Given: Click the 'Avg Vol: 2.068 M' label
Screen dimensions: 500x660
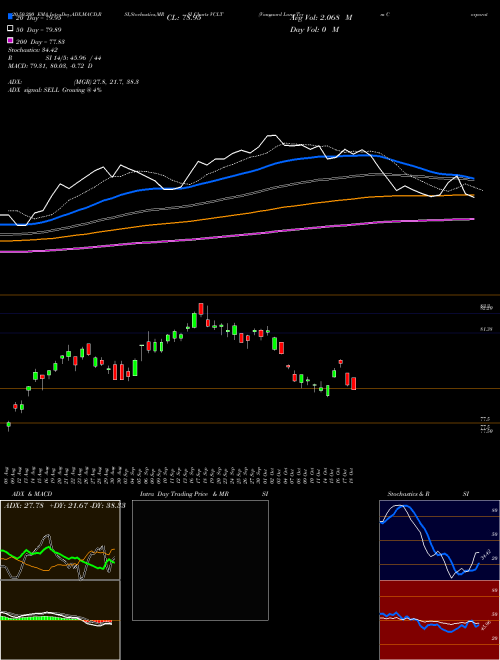Looking at the screenshot, I should 322,18.
